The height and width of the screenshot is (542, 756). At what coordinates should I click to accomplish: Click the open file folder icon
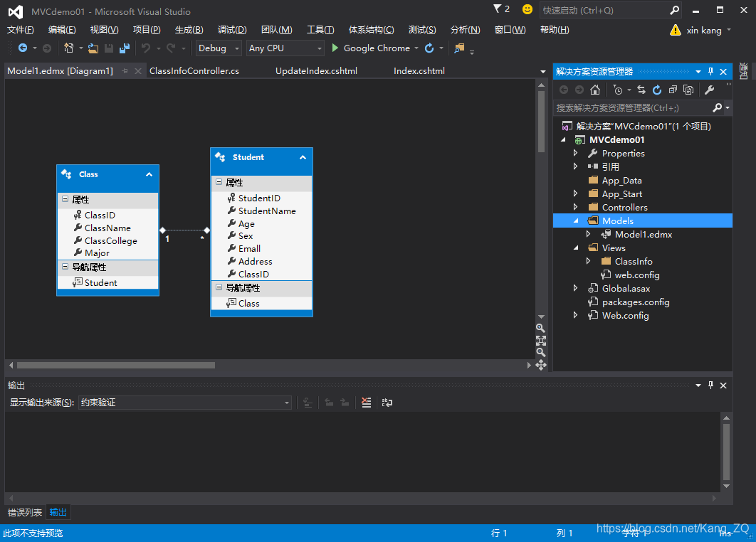(x=93, y=48)
